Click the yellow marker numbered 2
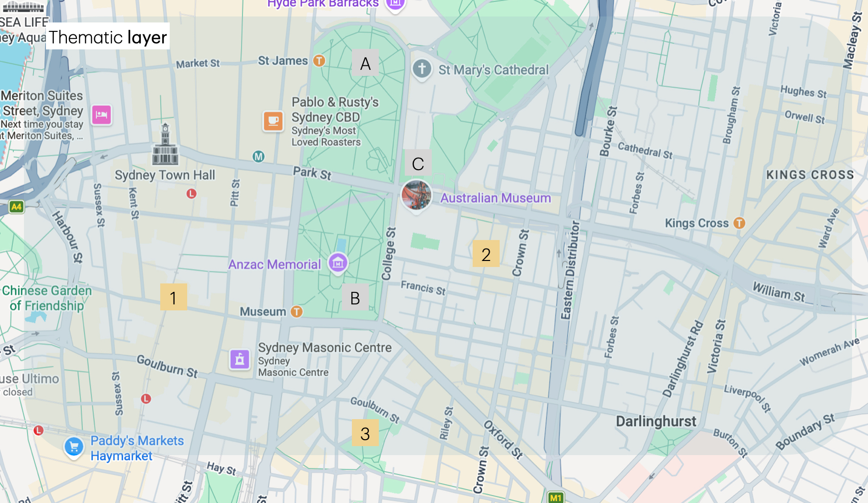Image resolution: width=868 pixels, height=503 pixels. (x=486, y=253)
